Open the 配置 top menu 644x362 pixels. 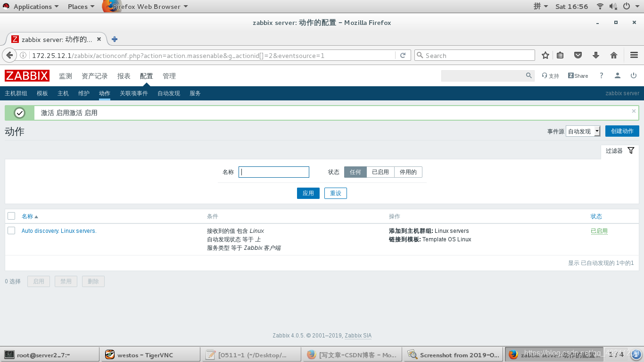click(x=147, y=76)
